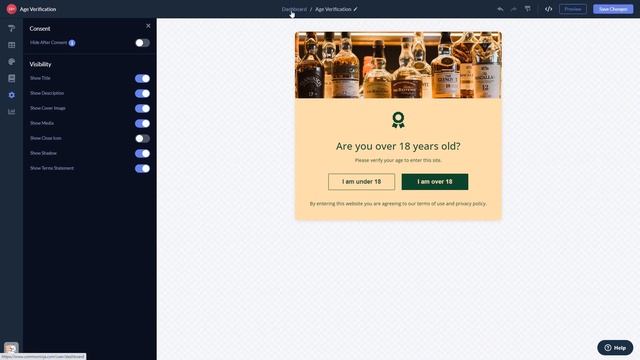Open the analytics chart sidebar icon

coord(11,111)
